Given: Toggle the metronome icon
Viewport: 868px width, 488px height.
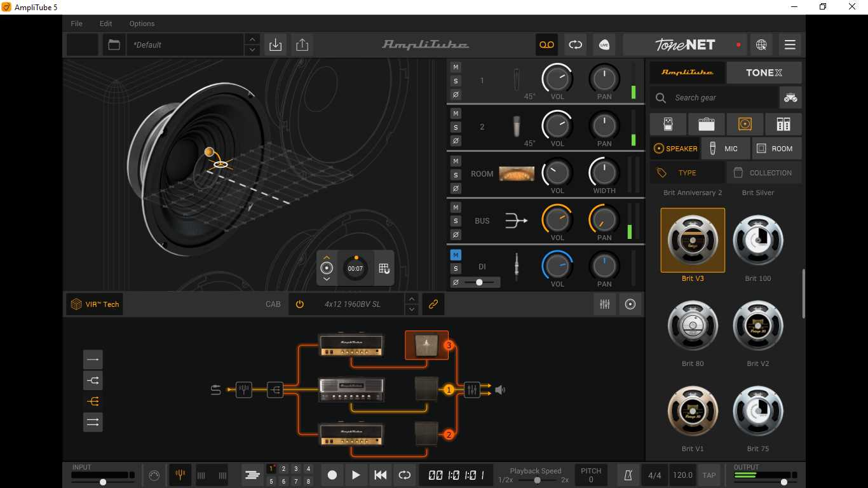Looking at the screenshot, I should tap(628, 475).
